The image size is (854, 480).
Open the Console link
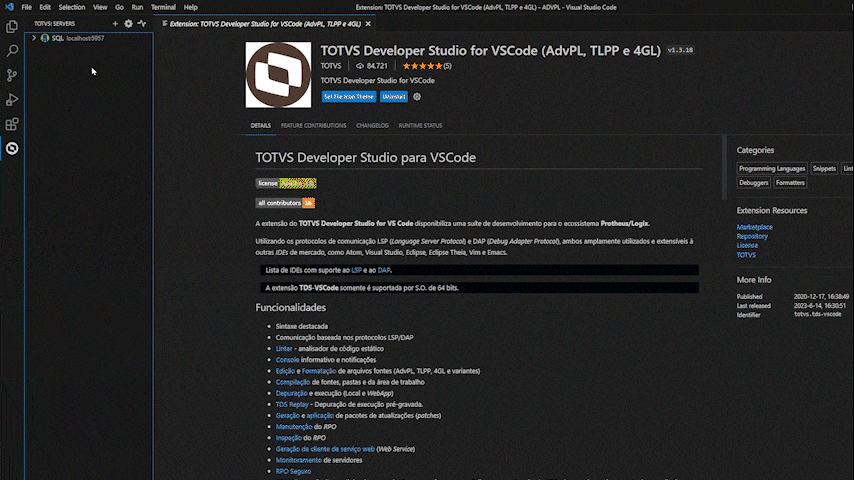287,360
